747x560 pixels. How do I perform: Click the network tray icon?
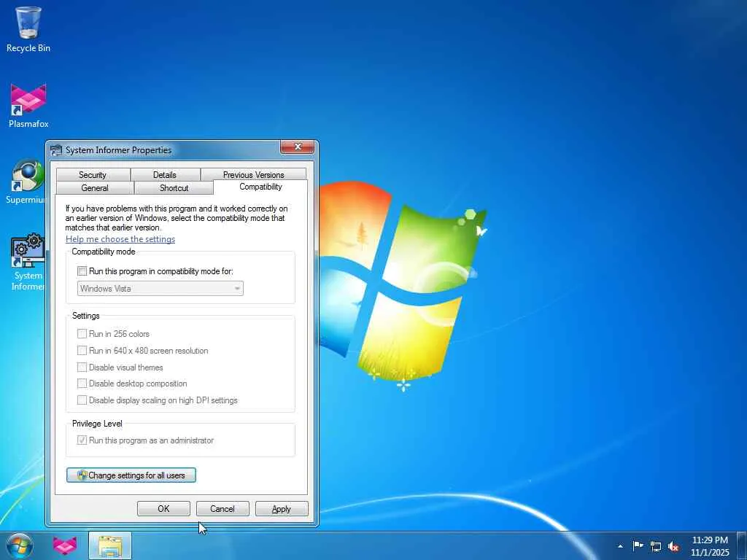click(x=656, y=546)
